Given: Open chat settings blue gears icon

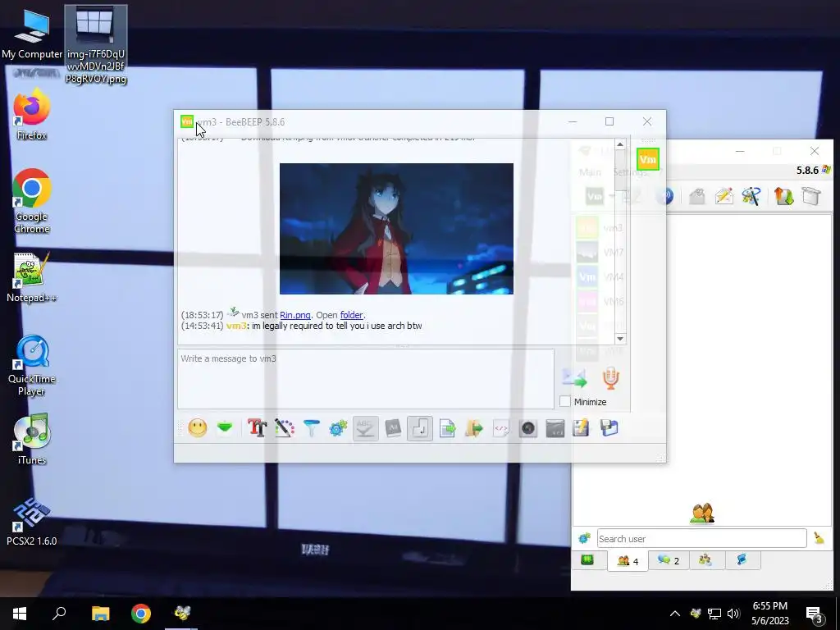Looking at the screenshot, I should coord(338,428).
